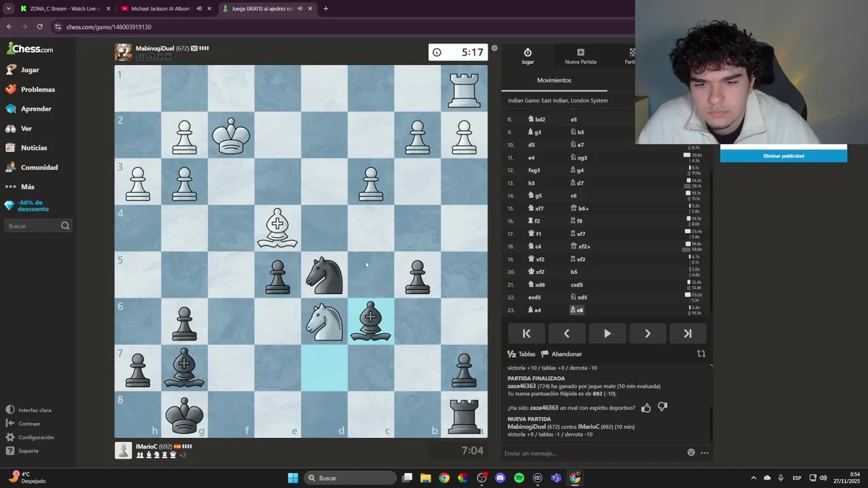This screenshot has height=488, width=868.
Task: Select the white king on f2
Action: pos(231,136)
